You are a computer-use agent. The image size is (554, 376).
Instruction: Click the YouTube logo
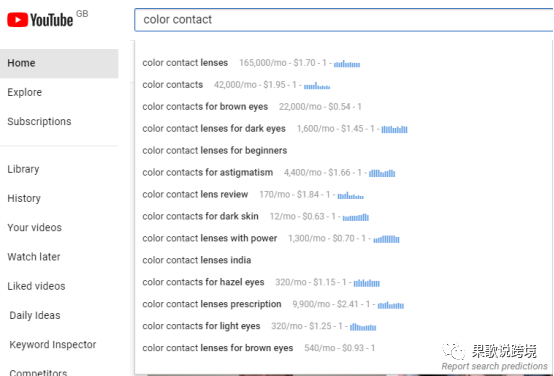point(40,20)
